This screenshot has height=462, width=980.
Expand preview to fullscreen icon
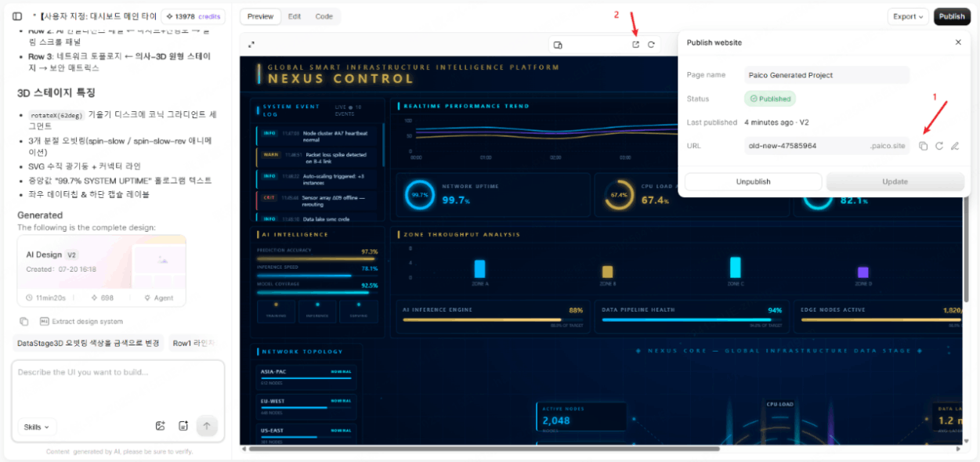coord(251,45)
